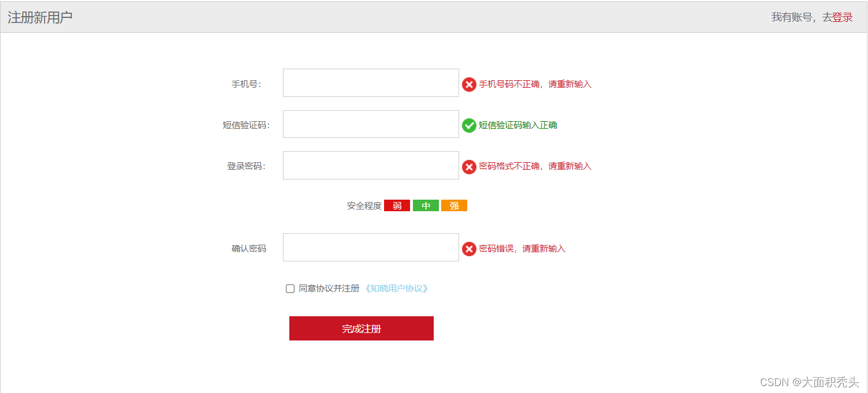Focus the 短信验证码 input field
The width and height of the screenshot is (868, 393).
[371, 124]
